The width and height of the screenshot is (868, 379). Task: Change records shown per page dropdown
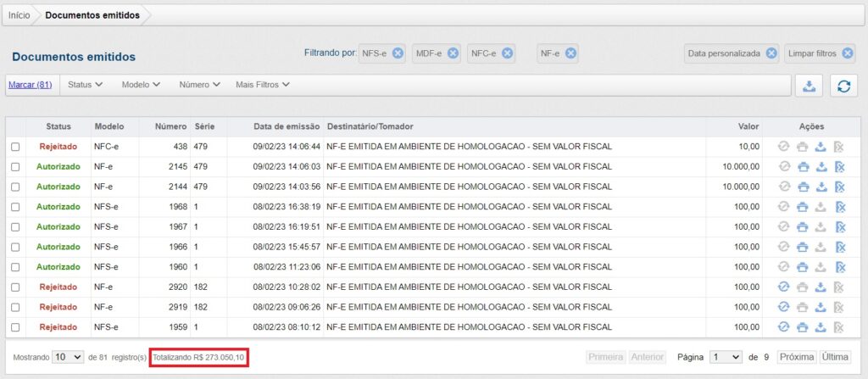click(x=68, y=358)
